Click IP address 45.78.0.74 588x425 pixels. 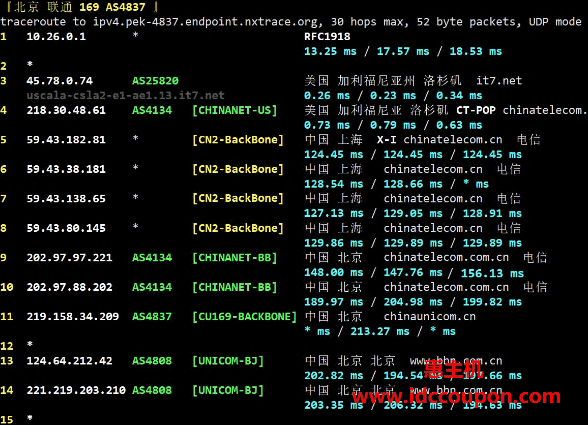tap(59, 81)
